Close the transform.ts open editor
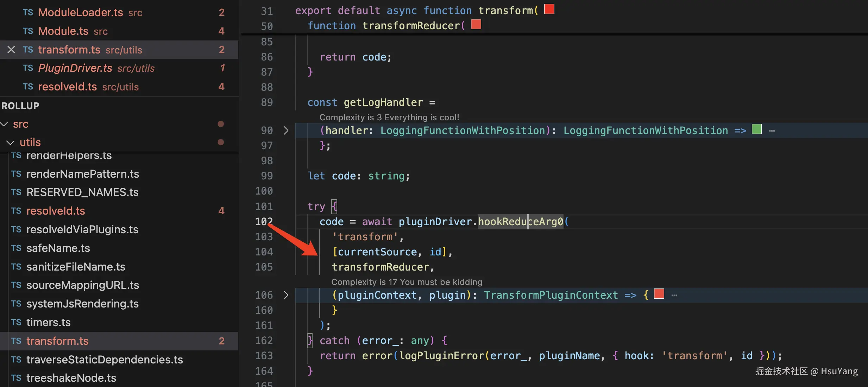 tap(11, 50)
